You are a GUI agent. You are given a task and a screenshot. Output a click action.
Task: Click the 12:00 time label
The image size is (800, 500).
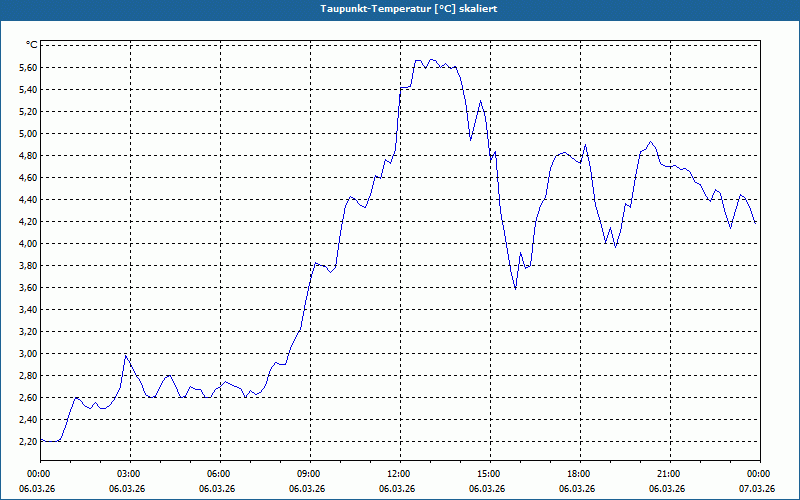coord(400,474)
